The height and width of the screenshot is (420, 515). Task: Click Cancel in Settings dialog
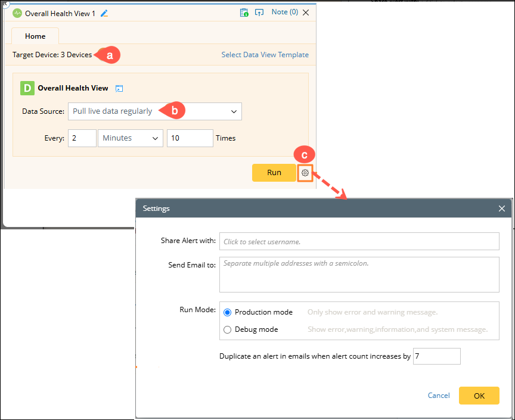tap(439, 396)
